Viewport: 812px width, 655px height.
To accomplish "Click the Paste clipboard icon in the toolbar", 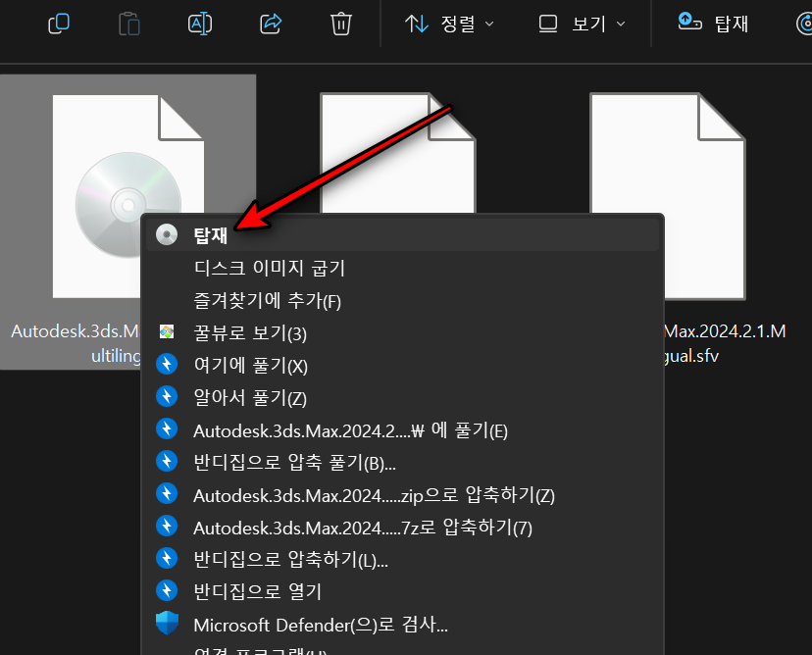I will coord(128,24).
